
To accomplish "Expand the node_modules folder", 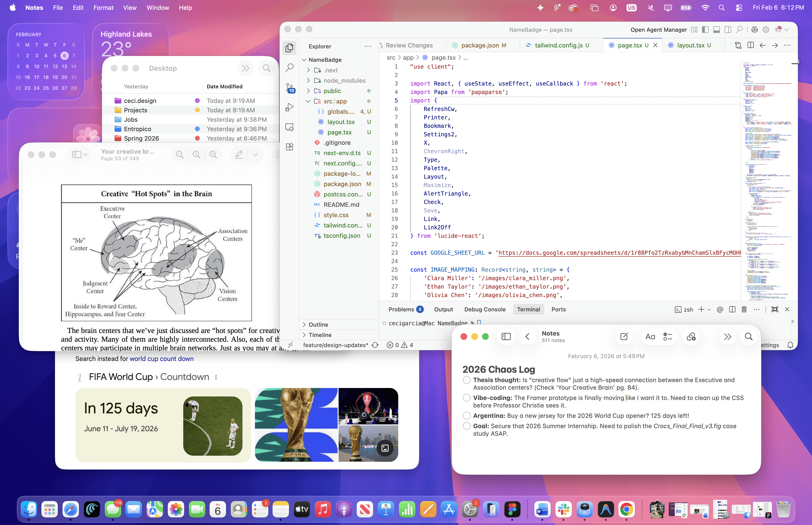I will click(x=344, y=80).
